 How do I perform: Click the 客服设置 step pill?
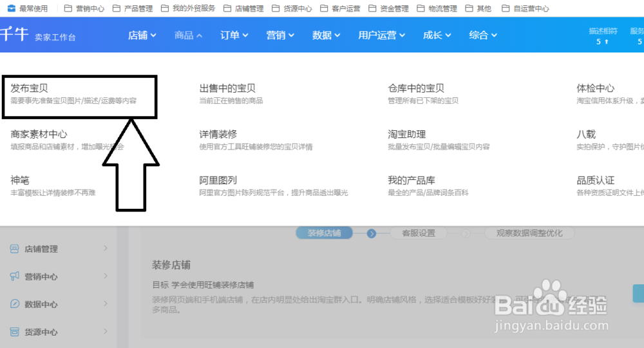[x=419, y=233]
